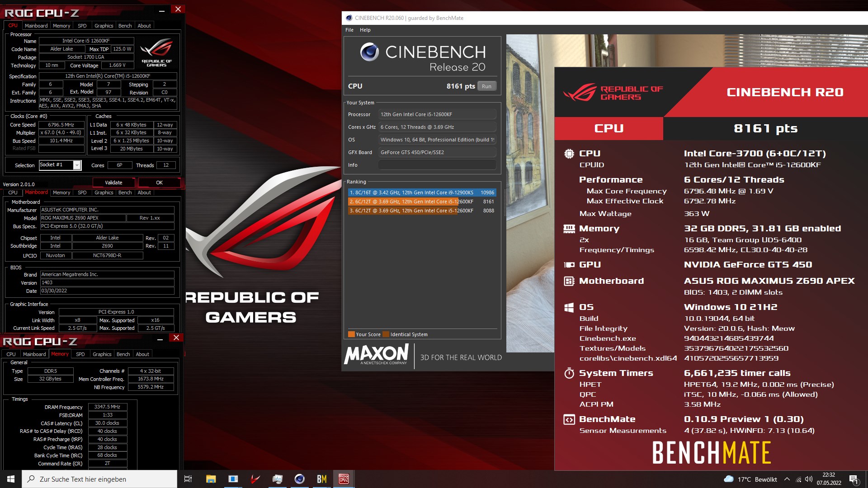Open the File menu in Cinebench
The width and height of the screenshot is (868, 488).
tap(349, 30)
